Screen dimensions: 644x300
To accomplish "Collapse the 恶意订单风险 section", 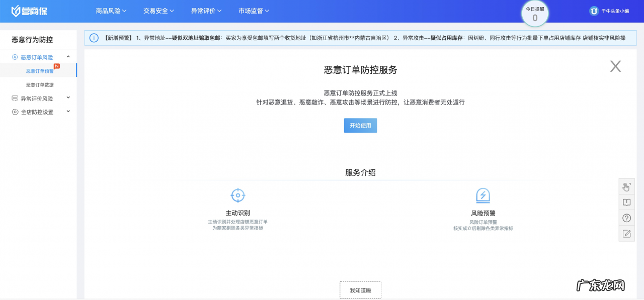I will [68, 57].
